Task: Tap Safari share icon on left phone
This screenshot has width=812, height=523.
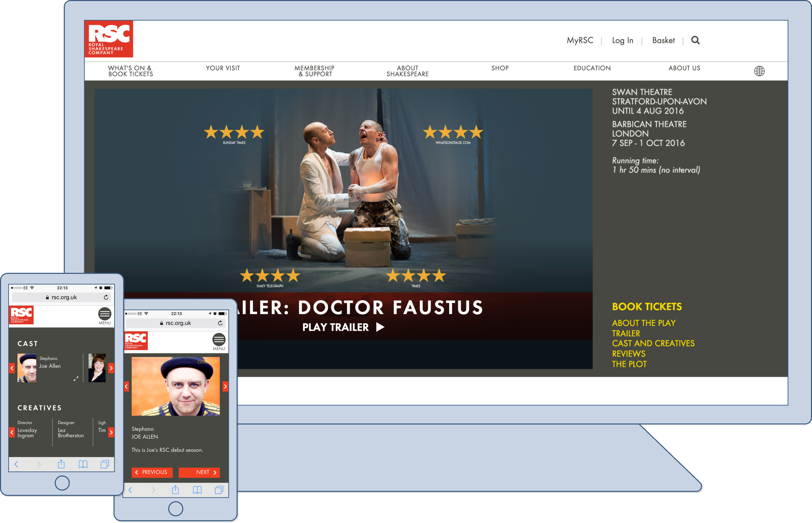Action: [61, 464]
